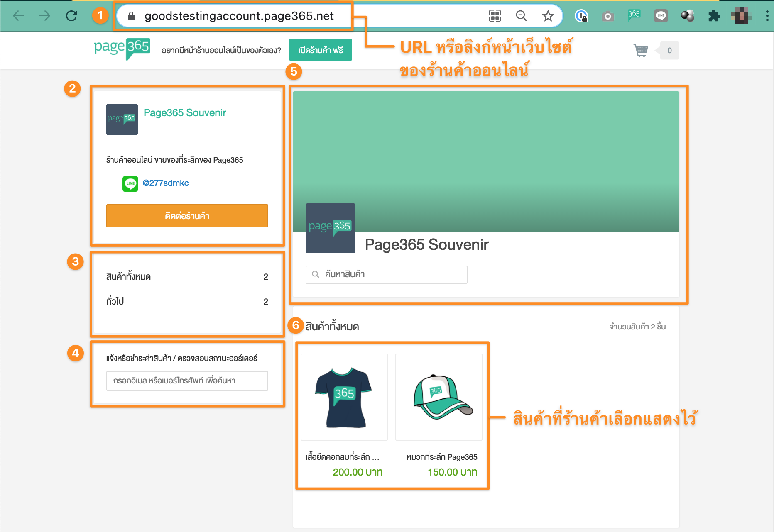Screen dimensions: 774x532
Task: Open the QR code icon in address bar
Action: [495, 16]
